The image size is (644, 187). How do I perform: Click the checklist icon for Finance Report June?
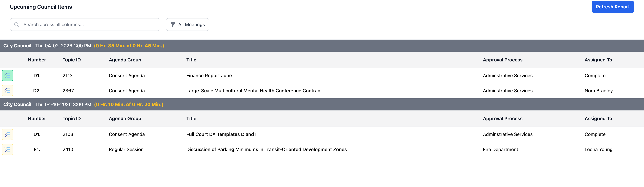point(7,76)
